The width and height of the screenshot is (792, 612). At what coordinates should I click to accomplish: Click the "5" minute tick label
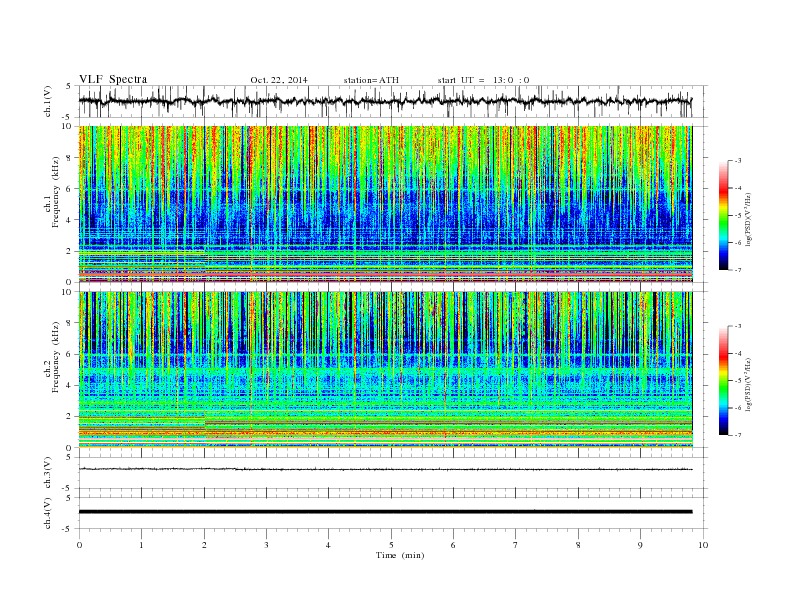[391, 545]
